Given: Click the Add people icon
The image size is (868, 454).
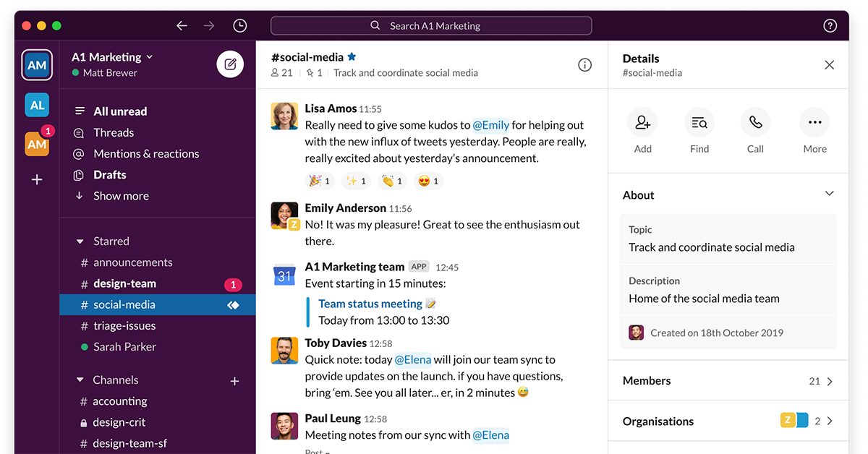Looking at the screenshot, I should tap(642, 122).
